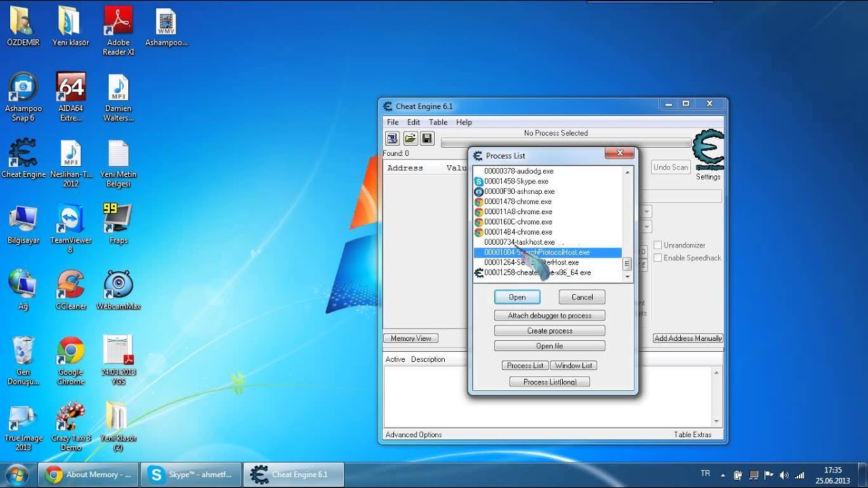Click Advanced Options in Cheat Engine
Screen dimensions: 868x488
(414, 434)
